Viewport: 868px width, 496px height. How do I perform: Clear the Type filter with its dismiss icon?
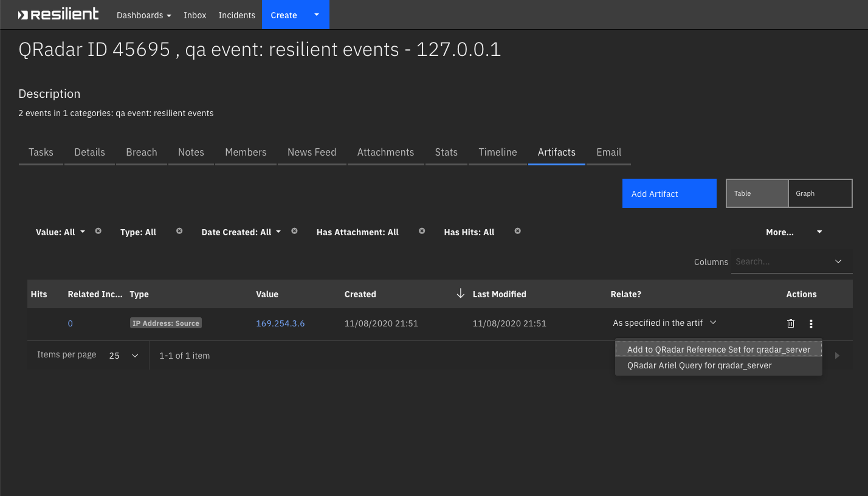pos(179,231)
